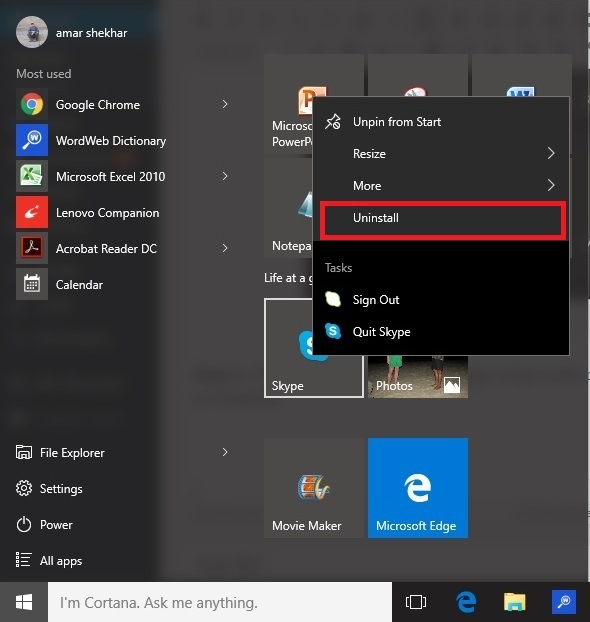The width and height of the screenshot is (590, 622).
Task: Click the Lenovo Companion label
Action: (x=108, y=213)
